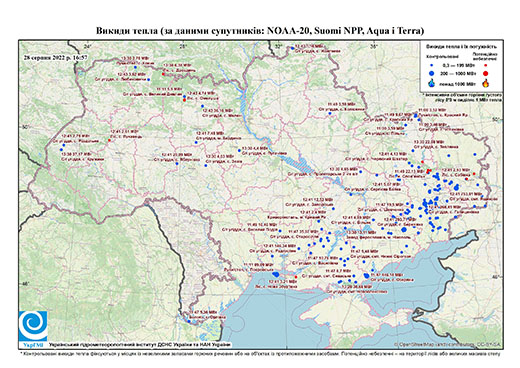Click the UkrGMI spiral logo
This screenshot has height=368, width=520.
click(33, 326)
